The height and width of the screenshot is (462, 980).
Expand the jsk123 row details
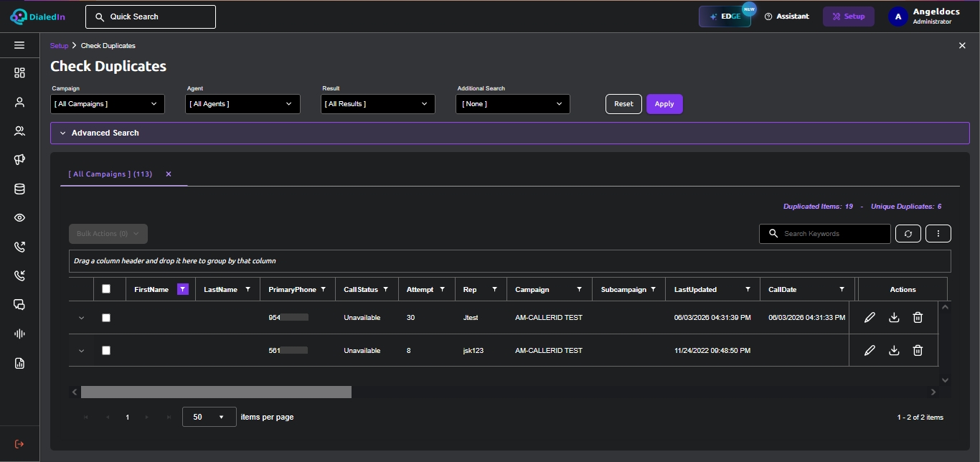pyautogui.click(x=81, y=351)
